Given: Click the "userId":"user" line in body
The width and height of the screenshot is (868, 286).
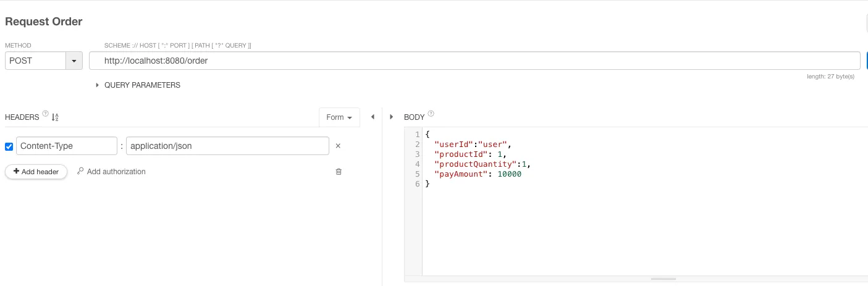Looking at the screenshot, I should (473, 144).
